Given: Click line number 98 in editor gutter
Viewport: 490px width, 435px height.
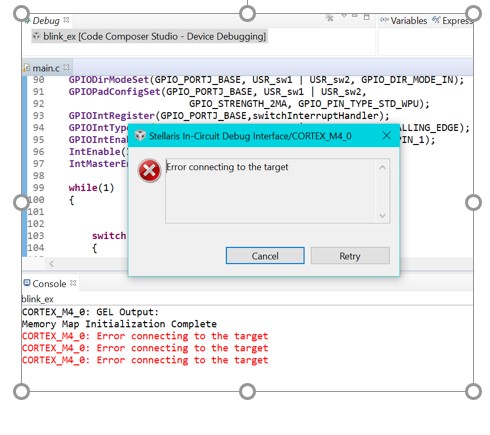Looking at the screenshot, I should (38, 176).
